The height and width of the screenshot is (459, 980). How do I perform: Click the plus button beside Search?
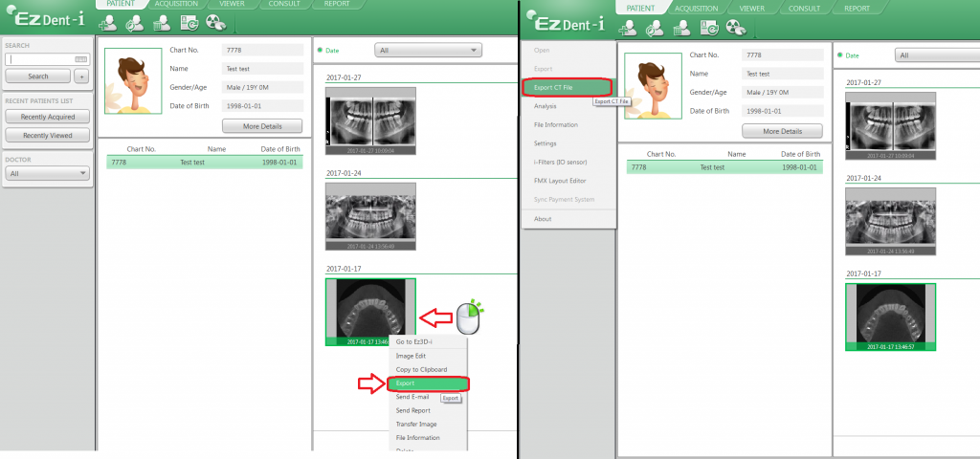point(80,76)
